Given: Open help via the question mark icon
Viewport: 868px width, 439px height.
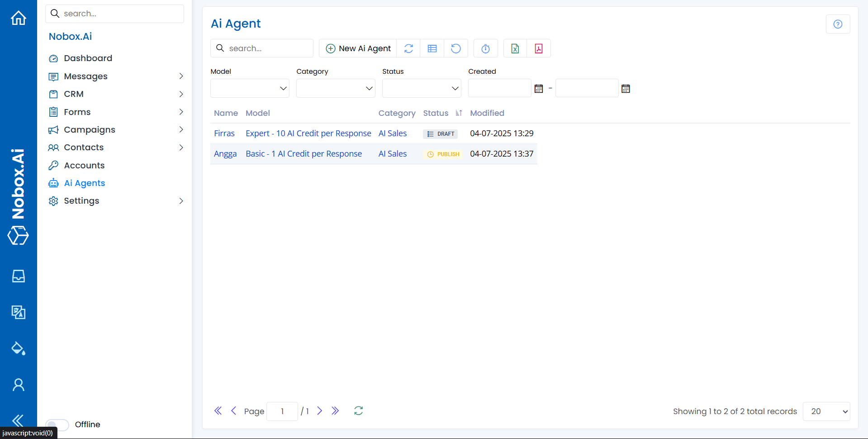Looking at the screenshot, I should (x=838, y=24).
